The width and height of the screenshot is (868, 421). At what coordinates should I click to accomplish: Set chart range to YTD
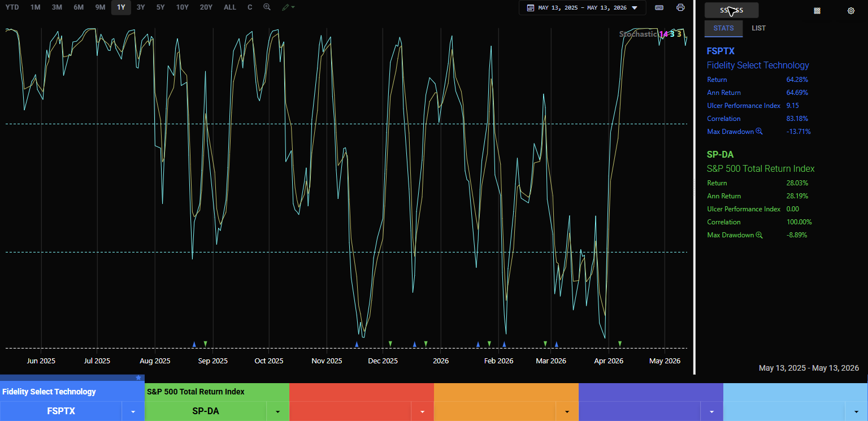[x=12, y=7]
